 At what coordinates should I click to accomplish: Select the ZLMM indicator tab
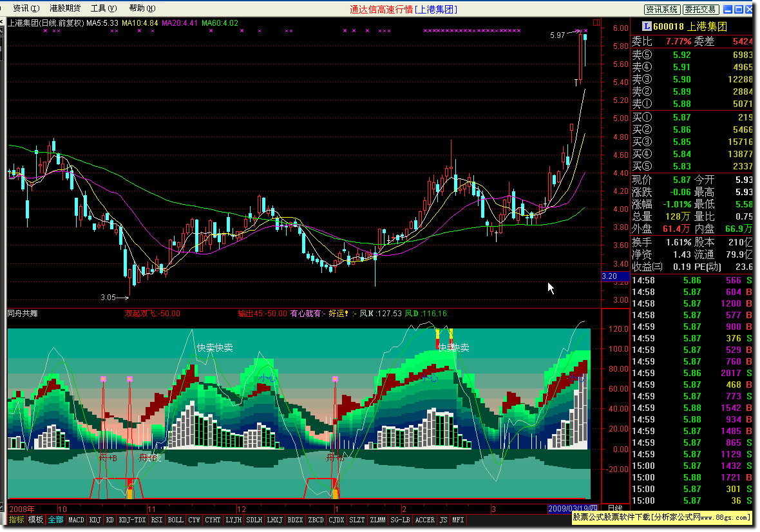(x=377, y=520)
